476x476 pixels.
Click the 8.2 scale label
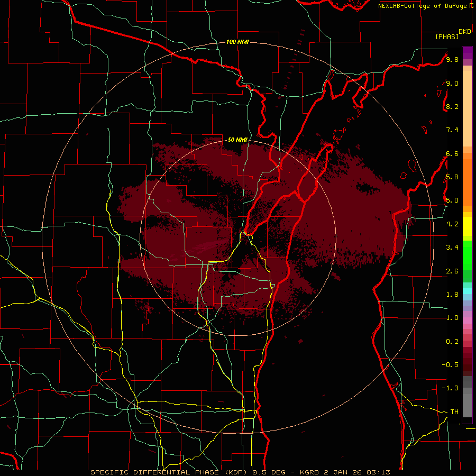(x=452, y=106)
